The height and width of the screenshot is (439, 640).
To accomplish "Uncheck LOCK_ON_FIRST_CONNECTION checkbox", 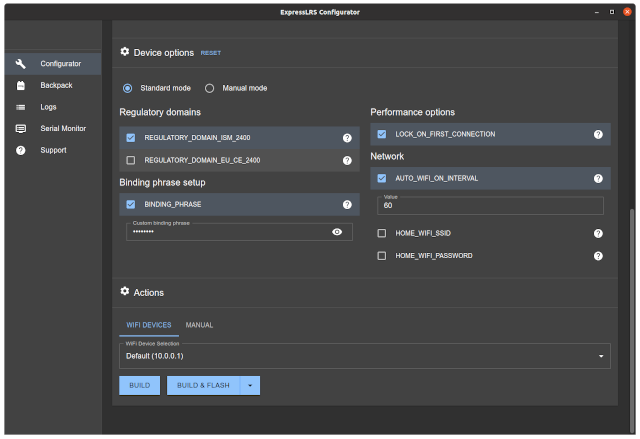I will [x=382, y=134].
